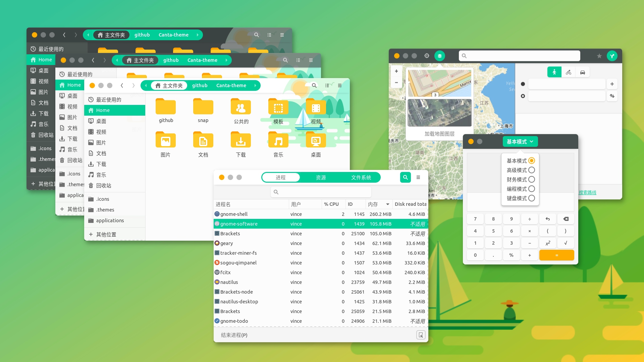Click the list view icon in Nautilus

(327, 86)
